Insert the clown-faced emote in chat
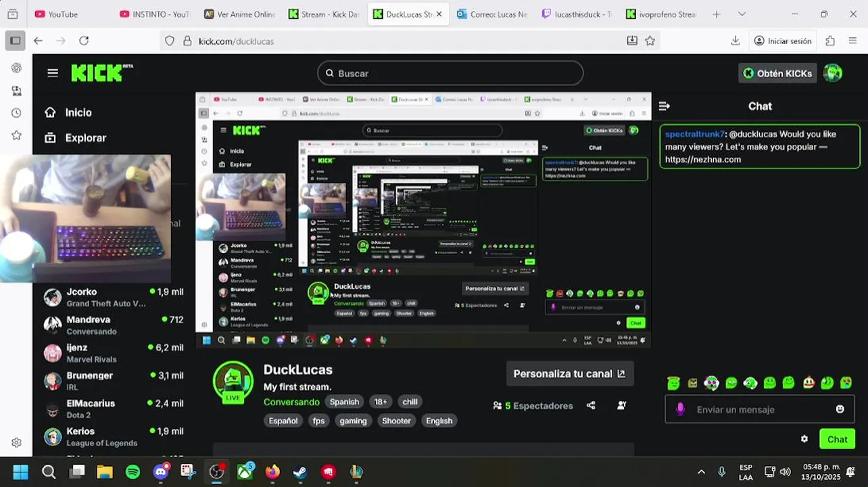 (809, 384)
